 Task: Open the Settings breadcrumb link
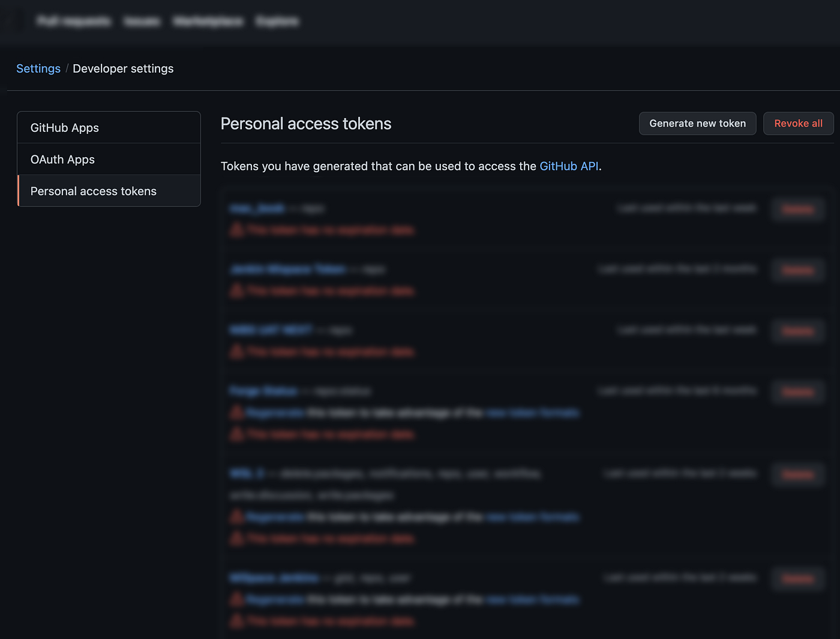point(38,68)
